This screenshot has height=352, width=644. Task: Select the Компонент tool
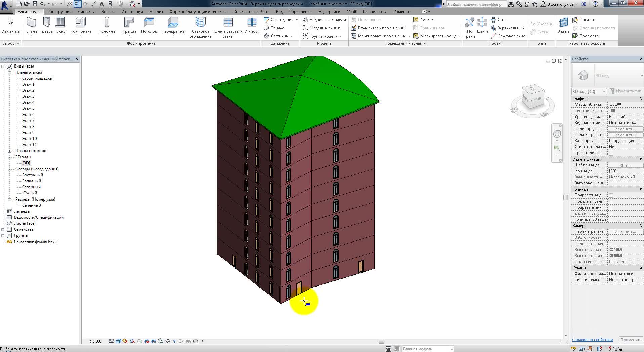[x=81, y=26]
